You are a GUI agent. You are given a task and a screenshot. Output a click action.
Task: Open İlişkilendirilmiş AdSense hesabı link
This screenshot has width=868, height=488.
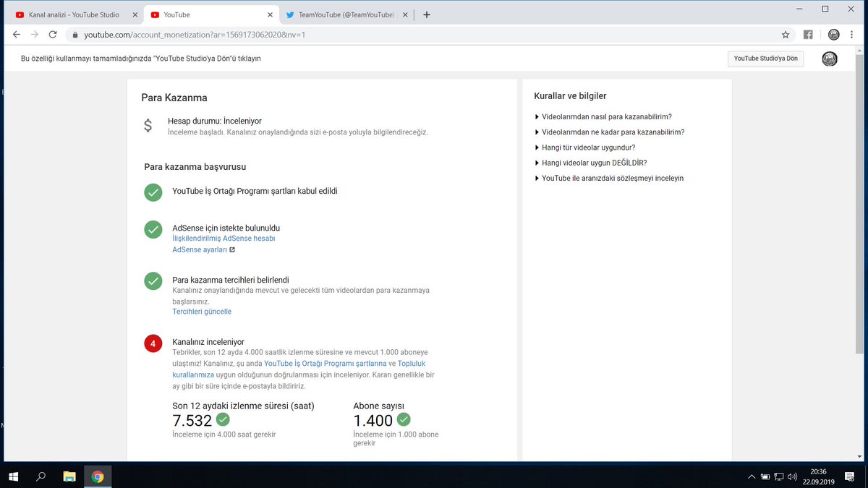pyautogui.click(x=224, y=239)
